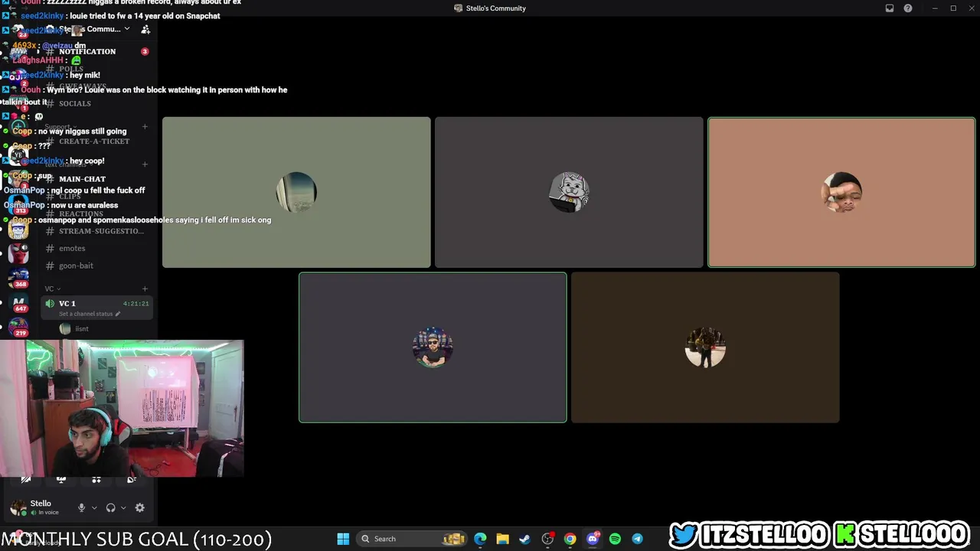Select the green-outlined face avatar tile
Image resolution: width=980 pixels, height=551 pixels.
[x=841, y=192]
